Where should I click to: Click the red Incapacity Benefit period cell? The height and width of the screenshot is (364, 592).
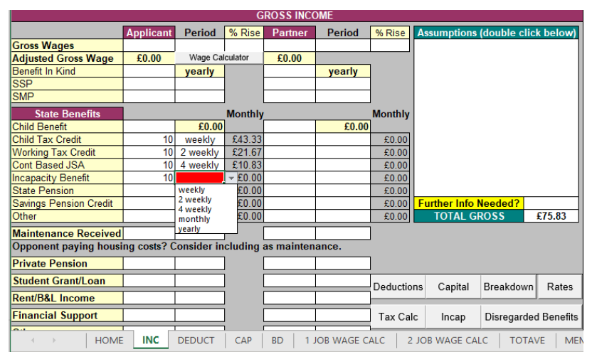[200, 178]
